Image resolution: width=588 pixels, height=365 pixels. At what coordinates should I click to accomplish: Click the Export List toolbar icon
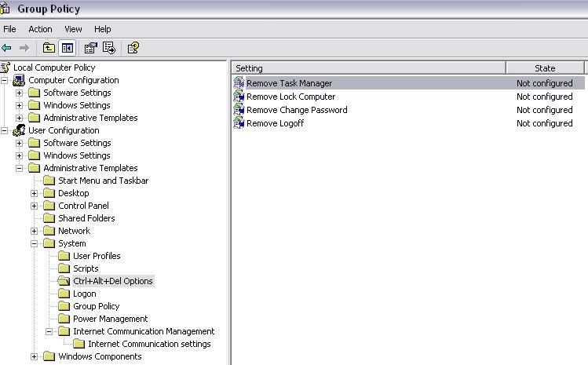point(109,48)
